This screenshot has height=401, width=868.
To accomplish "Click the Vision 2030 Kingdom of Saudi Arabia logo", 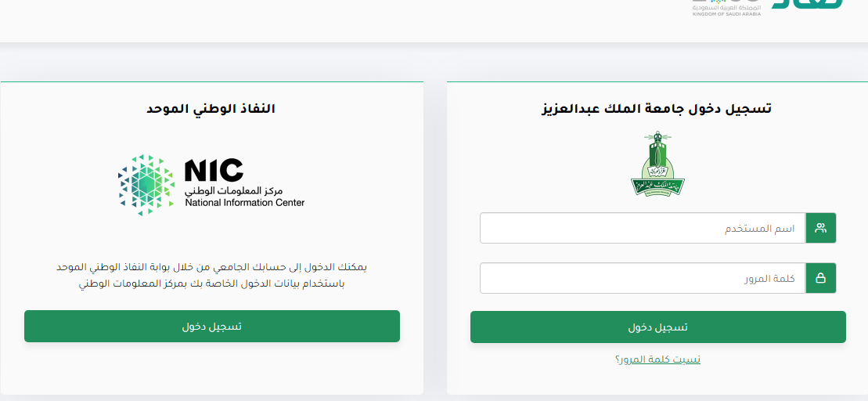I will coord(727,8).
